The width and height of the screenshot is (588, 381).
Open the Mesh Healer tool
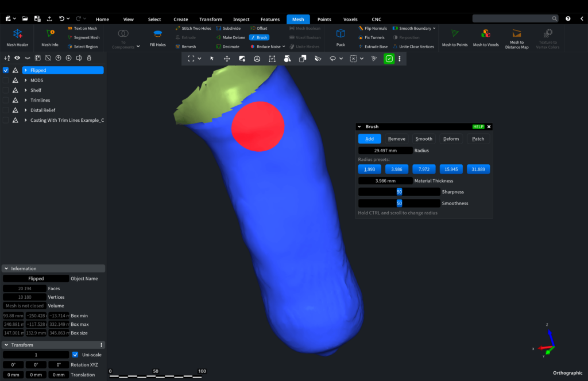[17, 37]
